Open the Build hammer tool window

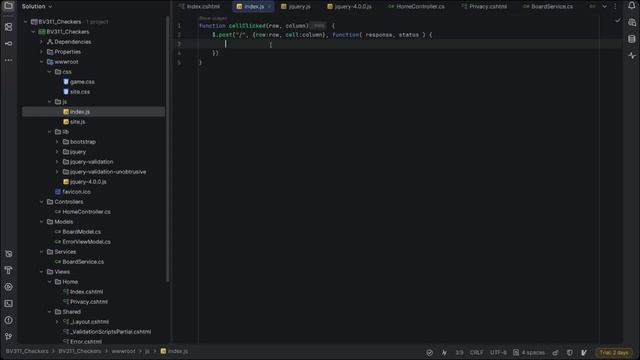click(x=8, y=270)
